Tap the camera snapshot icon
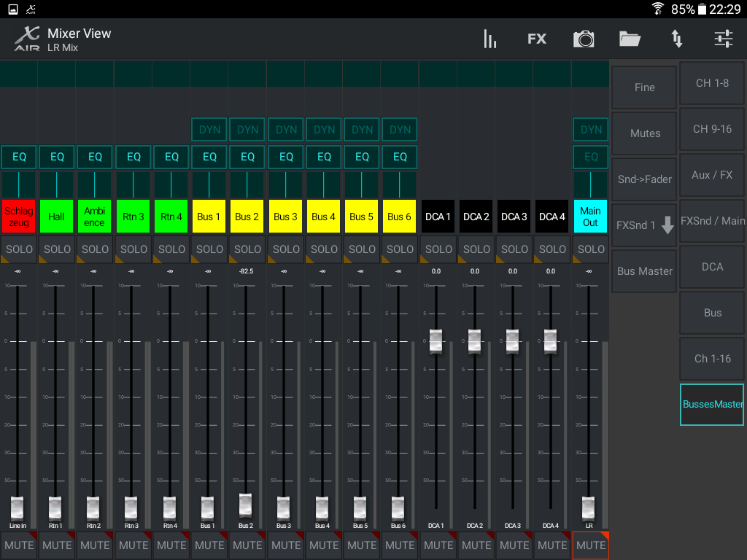 pos(584,39)
